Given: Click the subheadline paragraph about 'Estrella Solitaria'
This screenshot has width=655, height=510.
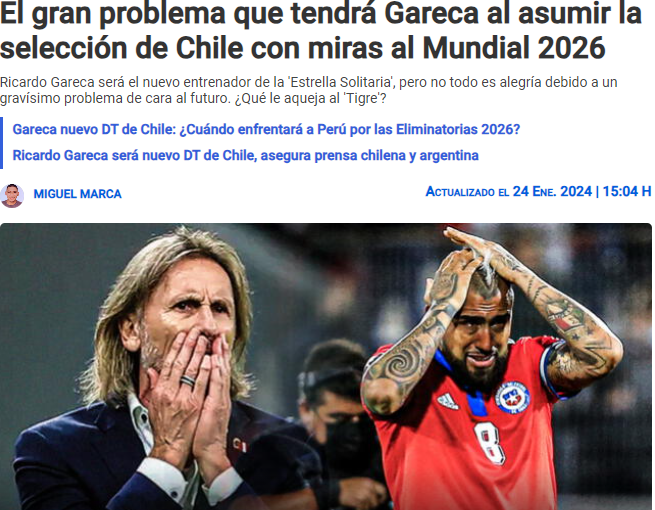Looking at the screenshot, I should tap(308, 90).
